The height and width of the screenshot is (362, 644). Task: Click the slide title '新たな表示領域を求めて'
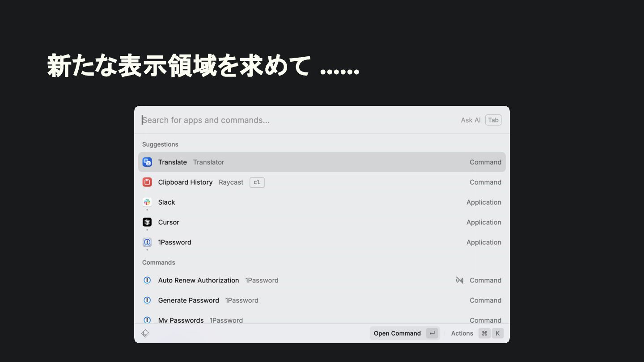pos(179,66)
